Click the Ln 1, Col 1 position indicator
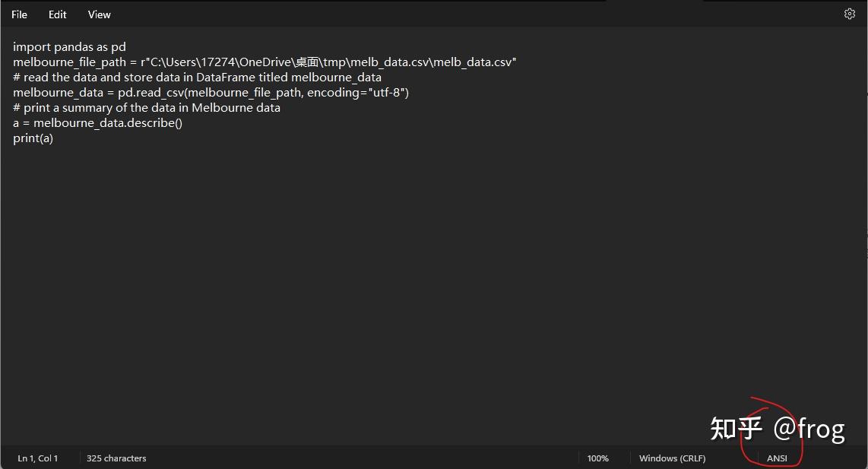The height and width of the screenshot is (469, 868). tap(37, 458)
